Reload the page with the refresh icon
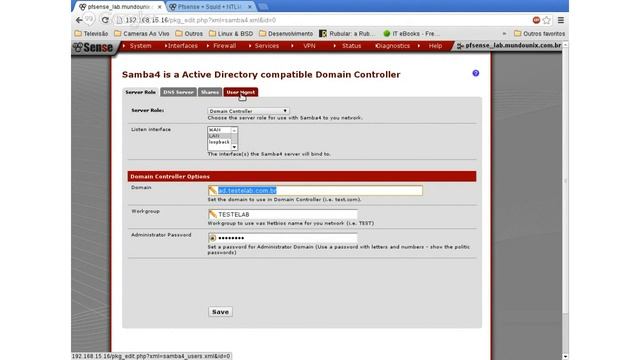Image resolution: width=640 pixels, height=360 pixels. (x=105, y=20)
